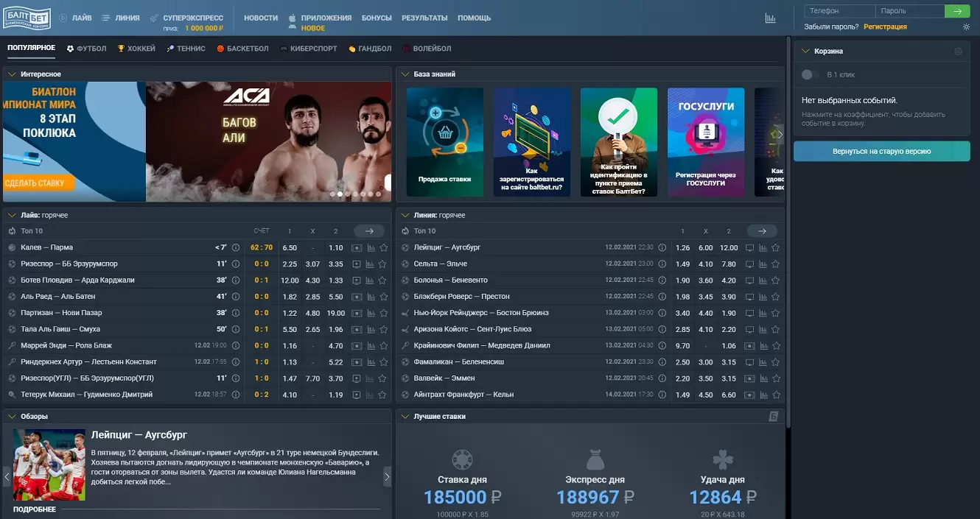Image resolution: width=980 pixels, height=519 pixels.
Task: Collapse the Обзоры panel
Action: (12, 417)
